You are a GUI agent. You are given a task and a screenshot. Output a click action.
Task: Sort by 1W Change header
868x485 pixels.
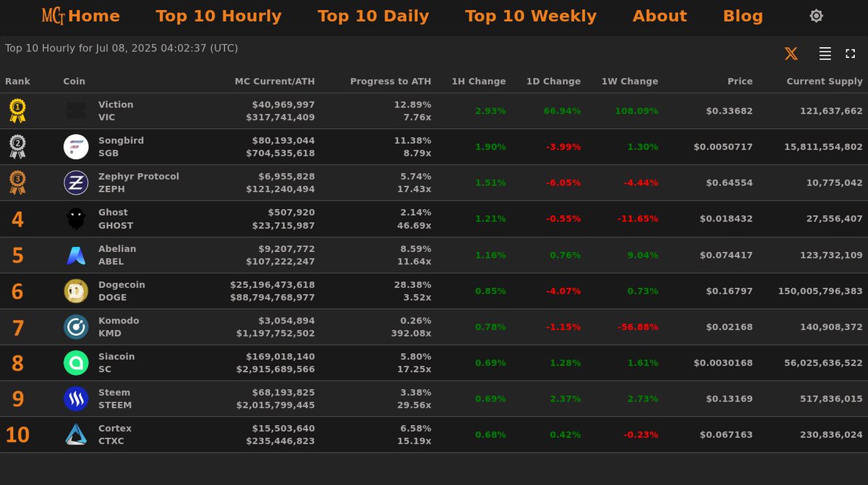pyautogui.click(x=630, y=81)
